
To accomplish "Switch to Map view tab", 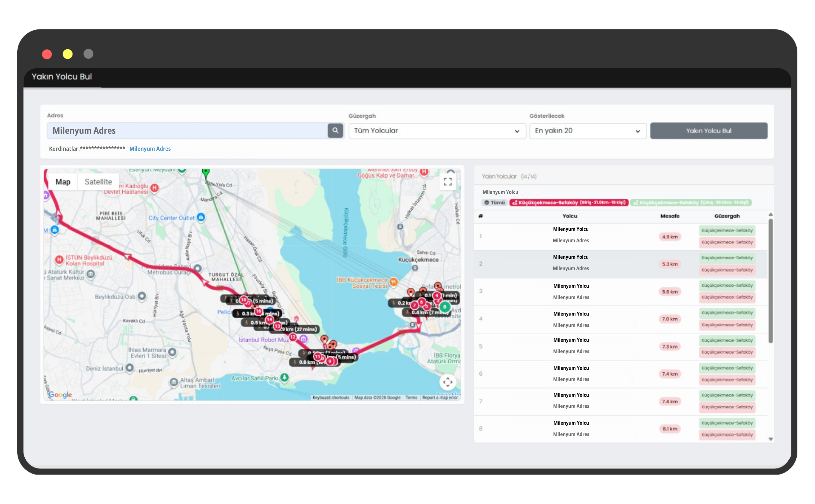I will [63, 182].
